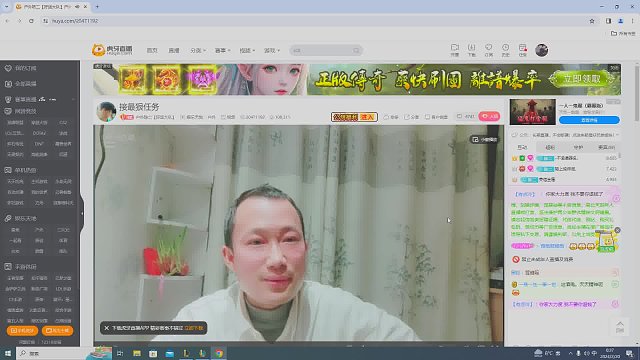Viewport: 640px width, 360px height.
Task: Open the Chrome side panel icon
Action: [608, 21]
